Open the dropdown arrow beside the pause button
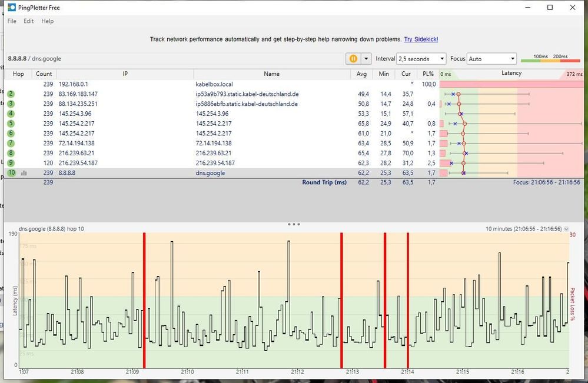The image size is (588, 383). 366,59
